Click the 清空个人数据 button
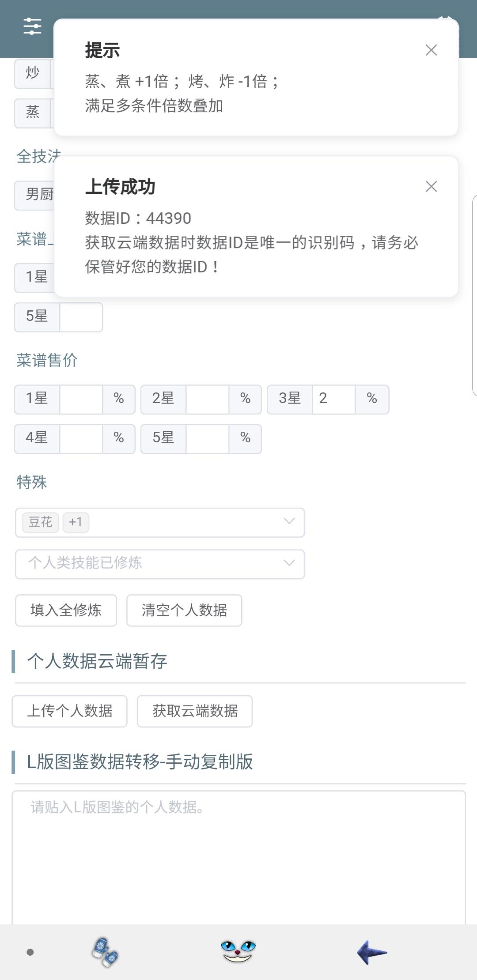The width and height of the screenshot is (477, 980). coord(184,610)
